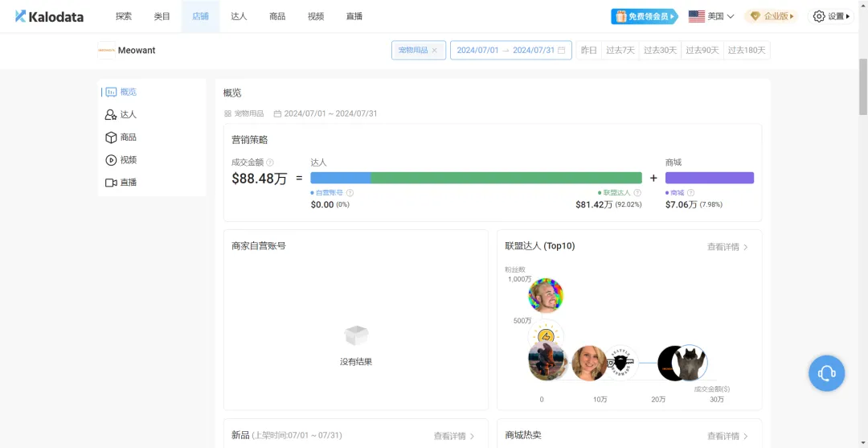Click the cat avatar in the Top10 chart
The height and width of the screenshot is (448, 868).
(689, 364)
